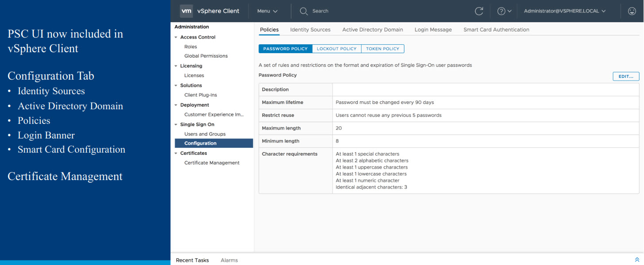644x265 pixels.
Task: Click 'Users cannot reuse any previous 5 passwords'
Action: point(388,115)
